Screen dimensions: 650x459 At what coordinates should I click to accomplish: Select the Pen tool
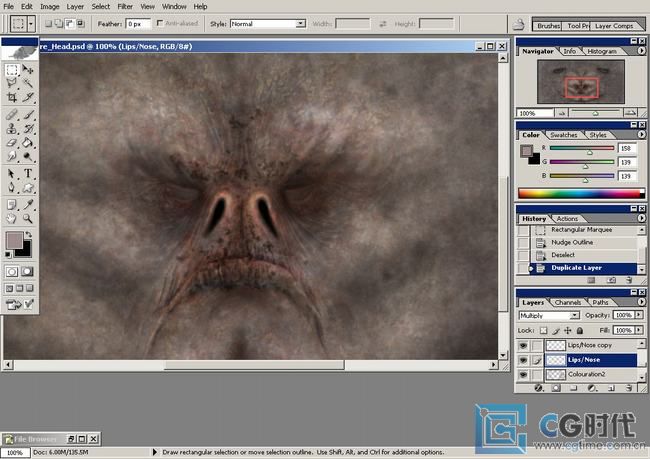click(x=12, y=187)
